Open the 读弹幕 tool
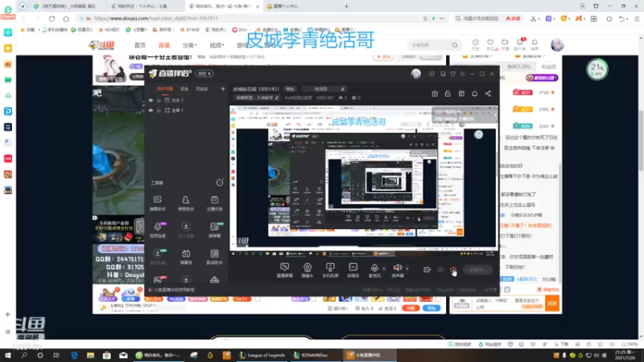The width and height of the screenshot is (644, 362). (x=214, y=230)
